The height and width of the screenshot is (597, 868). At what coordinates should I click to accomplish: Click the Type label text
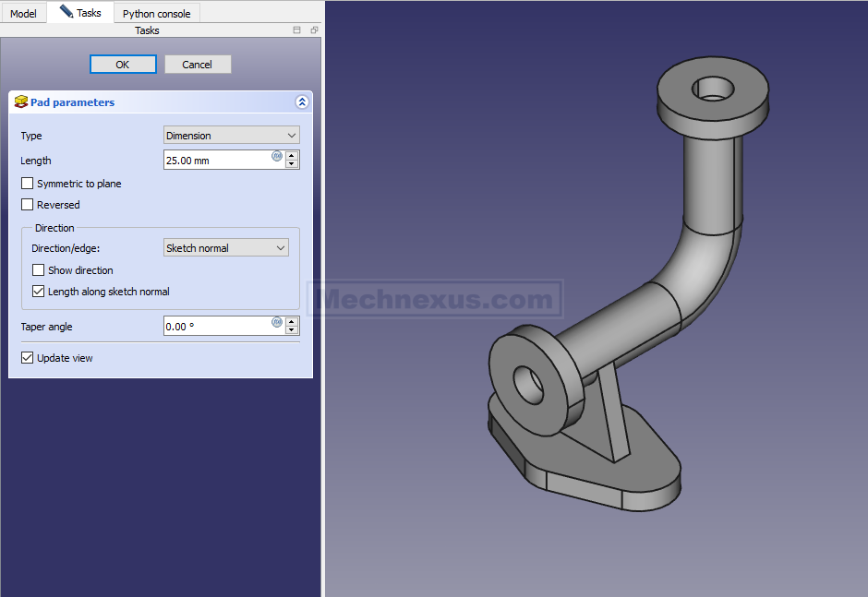point(31,136)
